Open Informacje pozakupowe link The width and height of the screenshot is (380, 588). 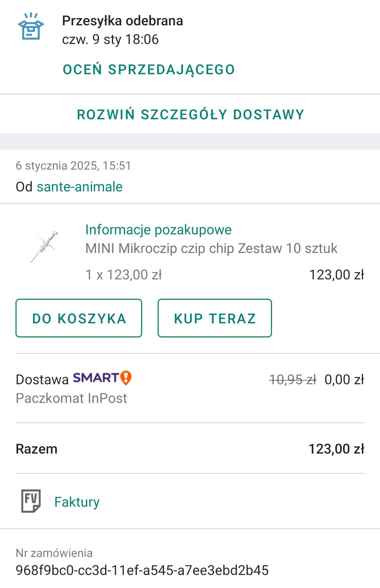(x=158, y=229)
